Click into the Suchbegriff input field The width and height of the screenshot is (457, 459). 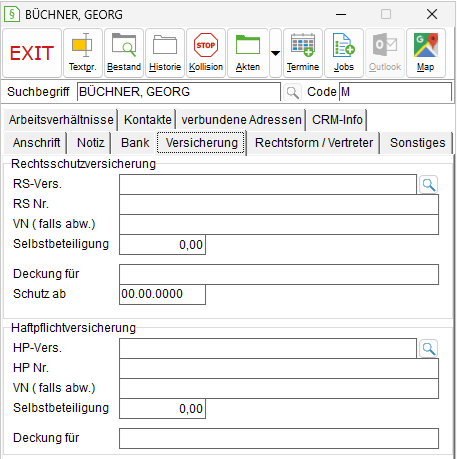(179, 92)
